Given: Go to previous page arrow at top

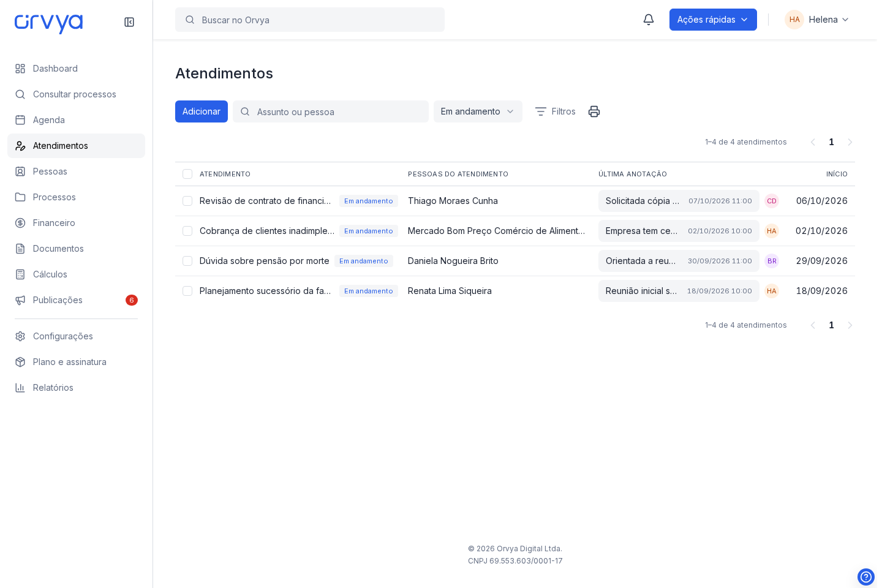Looking at the screenshot, I should 813,142.
